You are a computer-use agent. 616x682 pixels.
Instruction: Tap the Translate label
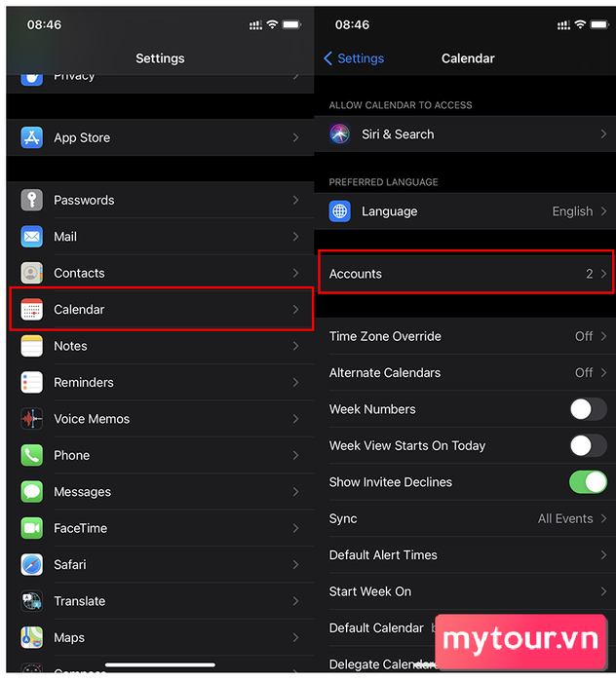[x=80, y=601]
